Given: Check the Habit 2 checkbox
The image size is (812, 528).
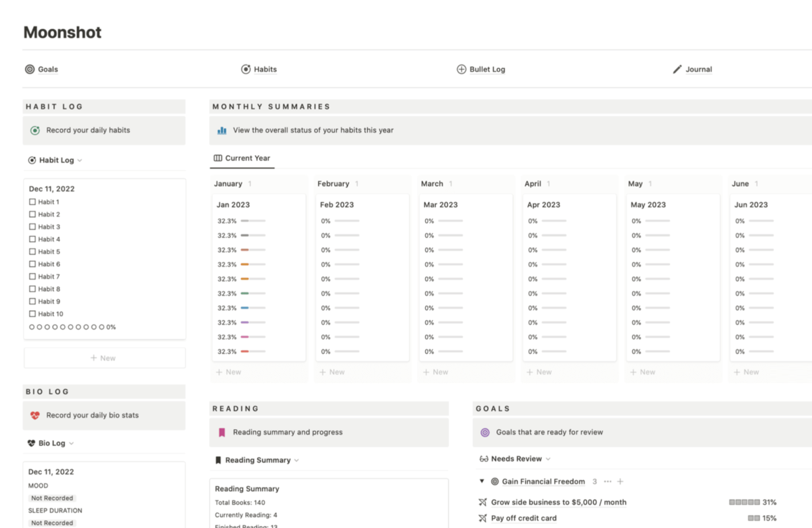Looking at the screenshot, I should [x=32, y=214].
